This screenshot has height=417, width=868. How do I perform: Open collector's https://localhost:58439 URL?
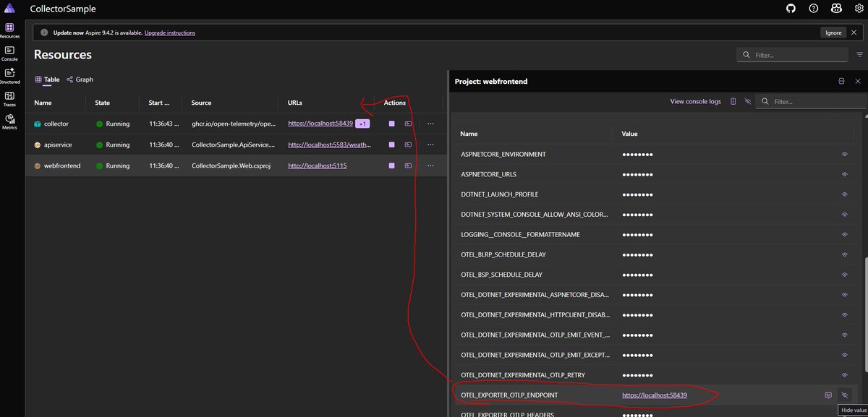(x=320, y=124)
